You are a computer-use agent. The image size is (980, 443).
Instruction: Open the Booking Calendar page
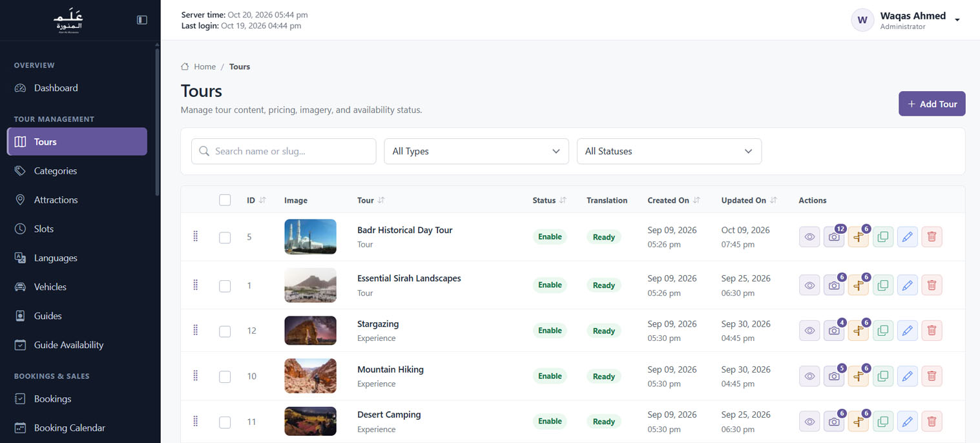point(77,428)
